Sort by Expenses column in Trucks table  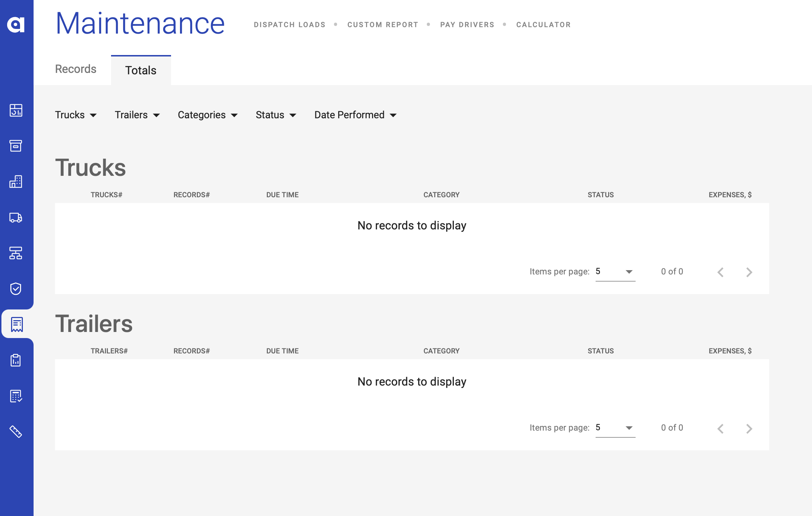[x=730, y=195]
